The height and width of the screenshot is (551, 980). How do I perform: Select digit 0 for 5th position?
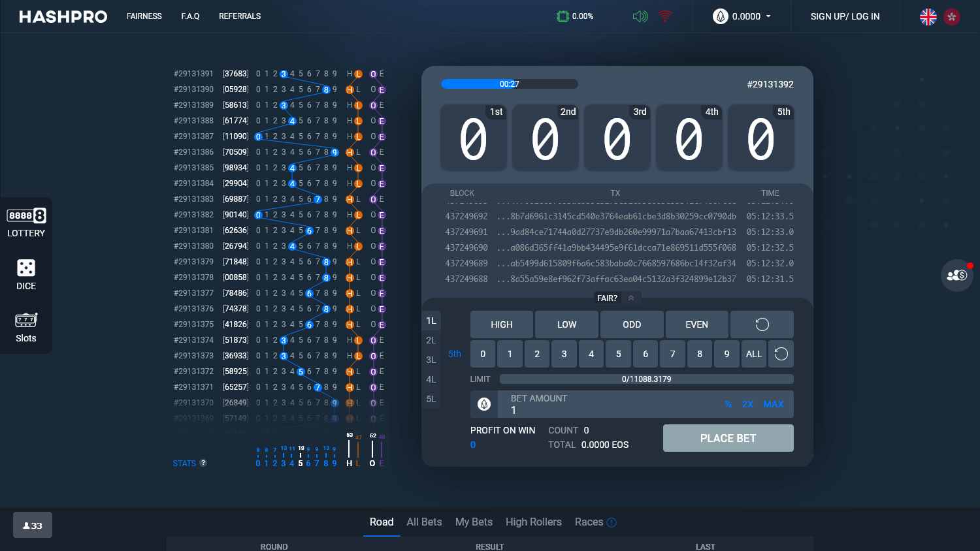pos(483,354)
